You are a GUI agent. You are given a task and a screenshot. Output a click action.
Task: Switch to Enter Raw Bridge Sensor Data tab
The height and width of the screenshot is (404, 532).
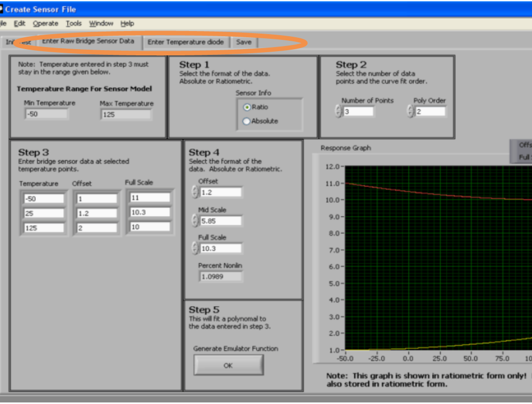point(88,41)
